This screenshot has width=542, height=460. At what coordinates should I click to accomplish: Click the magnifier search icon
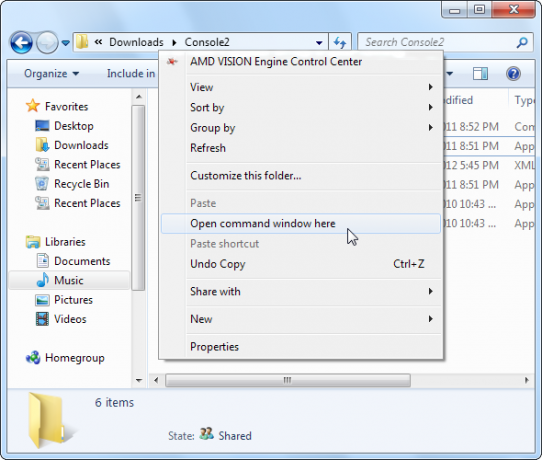(x=522, y=43)
